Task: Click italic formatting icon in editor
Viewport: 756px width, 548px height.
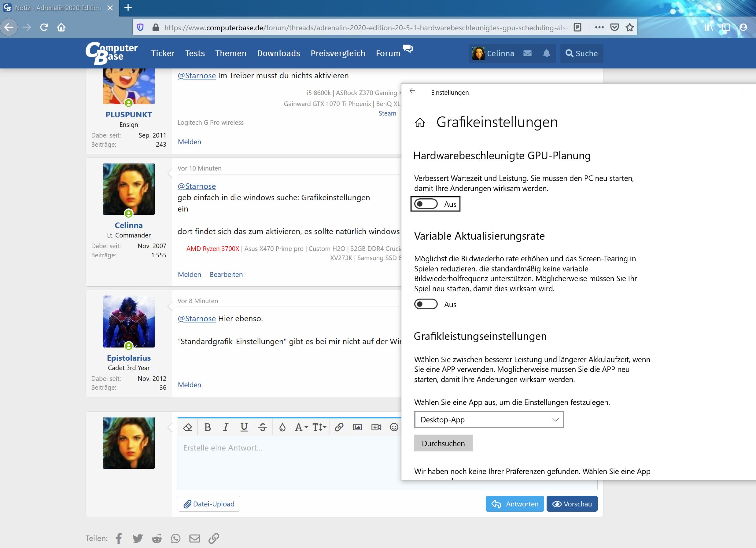Action: coord(225,428)
